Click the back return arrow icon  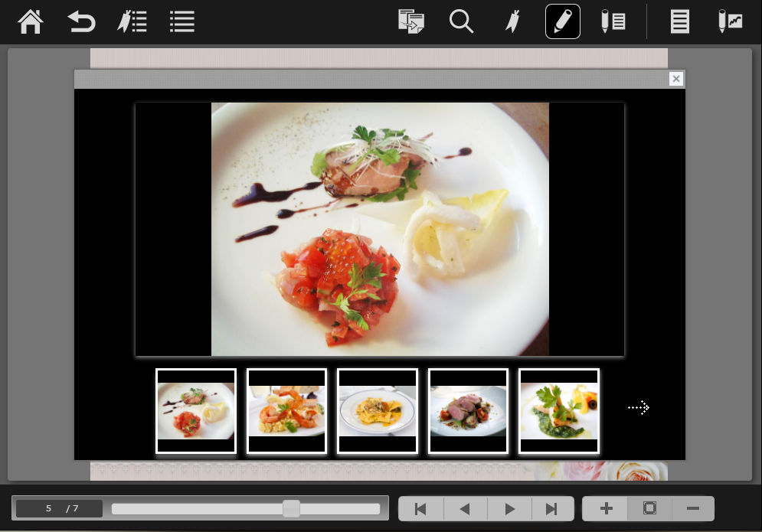[81, 21]
